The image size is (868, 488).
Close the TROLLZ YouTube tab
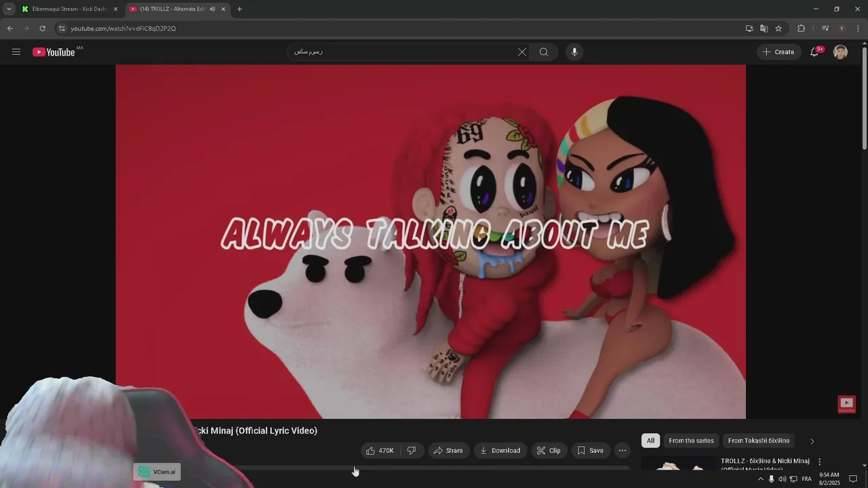coord(223,9)
